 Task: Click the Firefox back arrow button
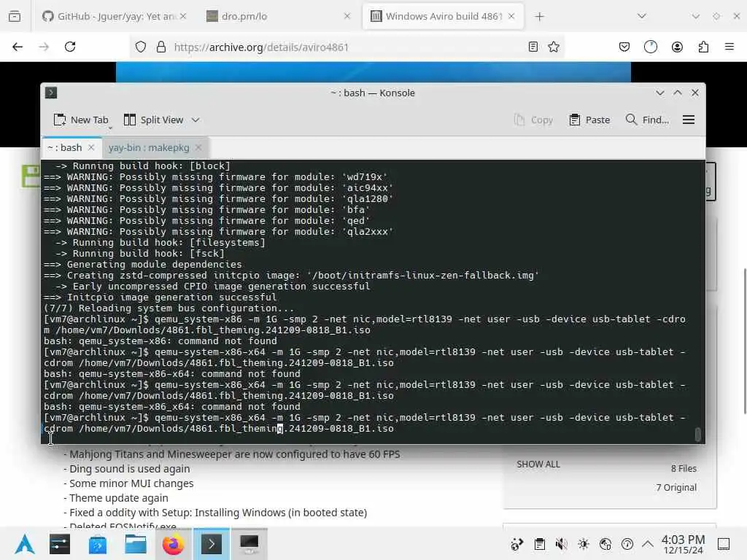pos(18,47)
